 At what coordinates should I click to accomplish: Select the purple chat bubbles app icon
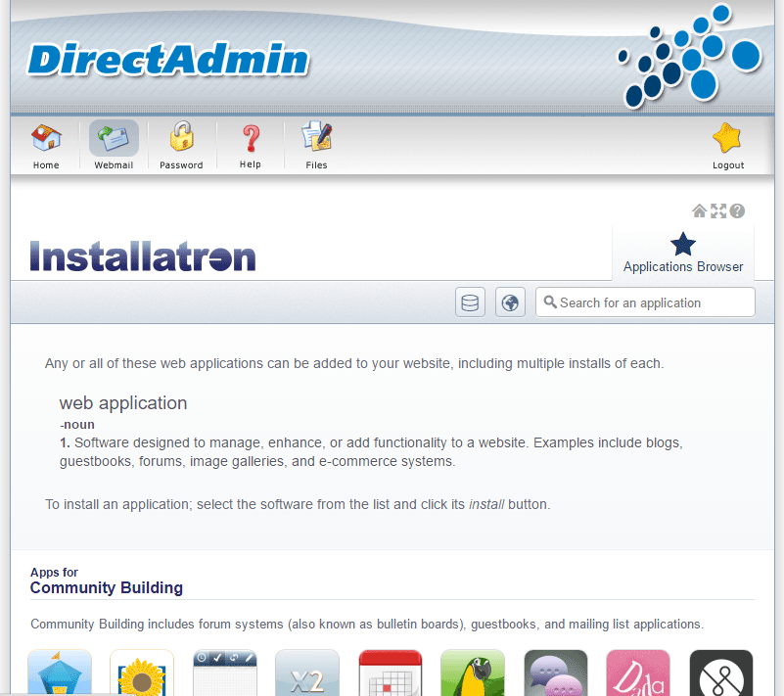(556, 673)
